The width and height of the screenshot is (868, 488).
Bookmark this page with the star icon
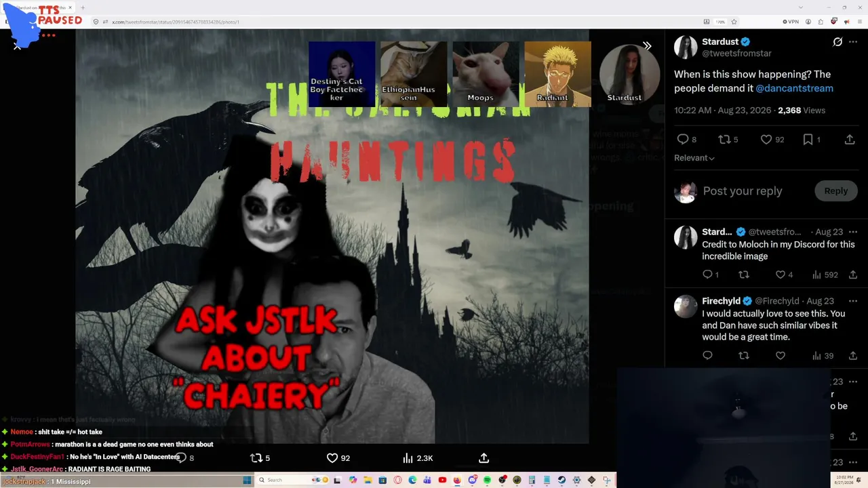coord(734,22)
